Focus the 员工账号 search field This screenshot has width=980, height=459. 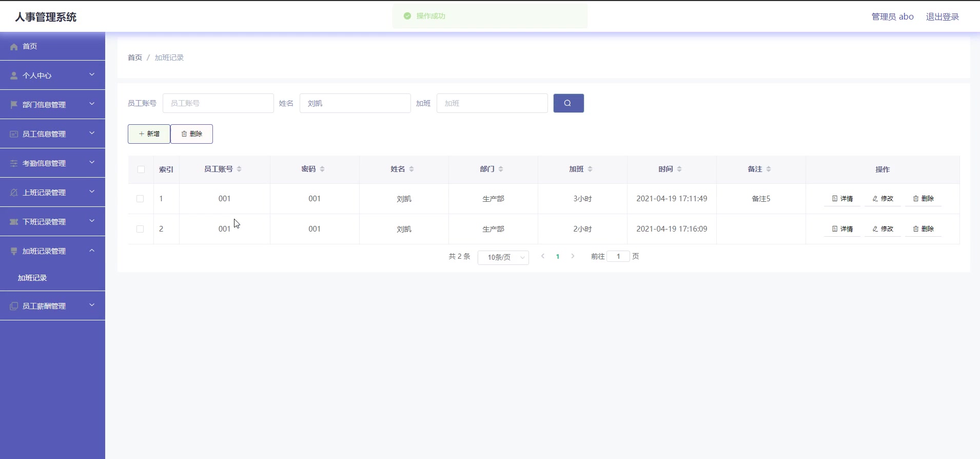(218, 103)
